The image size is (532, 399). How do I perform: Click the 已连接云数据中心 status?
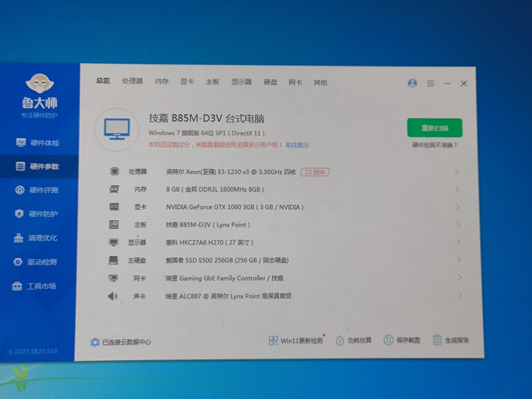(x=121, y=342)
